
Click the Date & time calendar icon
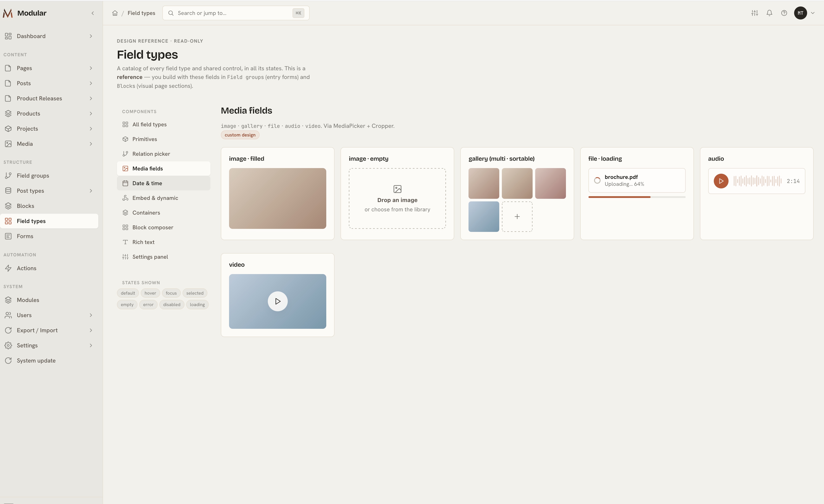[125, 183]
